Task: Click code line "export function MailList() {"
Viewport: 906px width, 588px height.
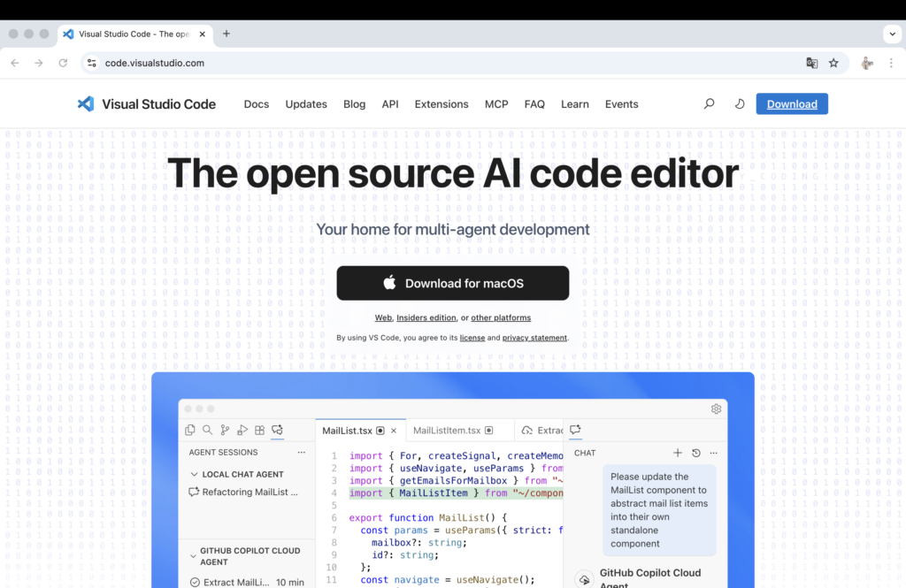Action: coord(427,517)
